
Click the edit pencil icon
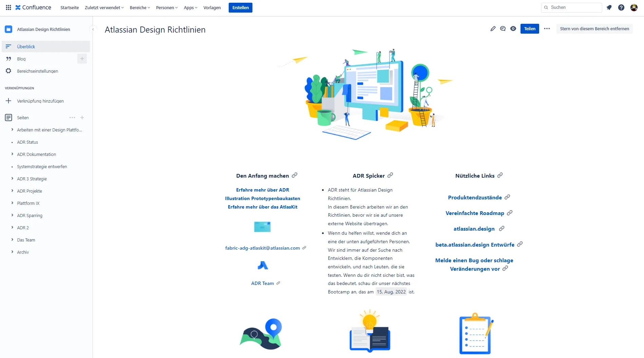(493, 29)
